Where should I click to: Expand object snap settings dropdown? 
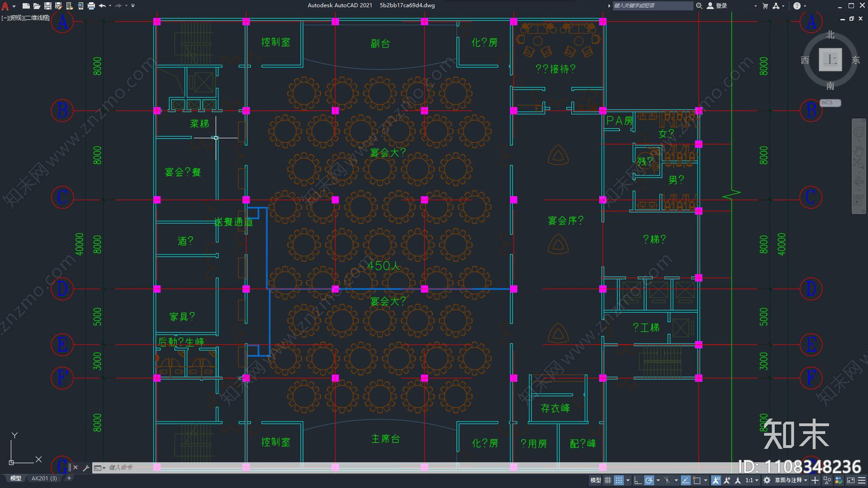tap(706, 480)
